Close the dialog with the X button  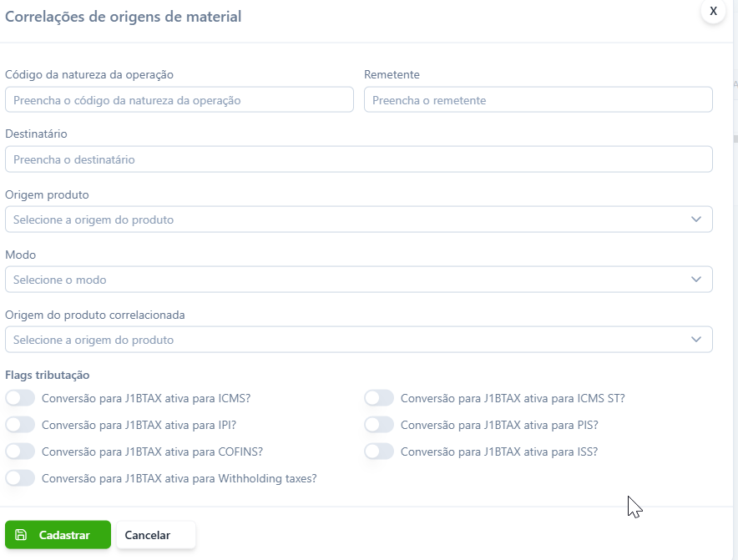pyautogui.click(x=713, y=11)
